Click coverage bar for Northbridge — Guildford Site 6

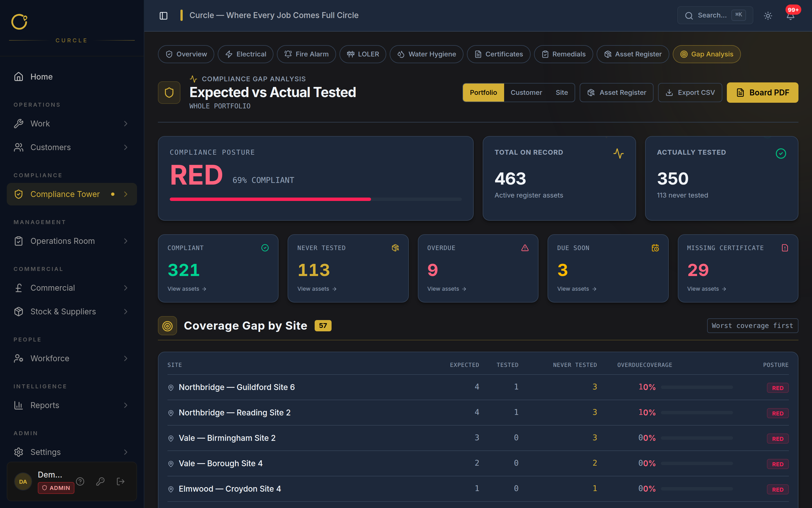697,387
